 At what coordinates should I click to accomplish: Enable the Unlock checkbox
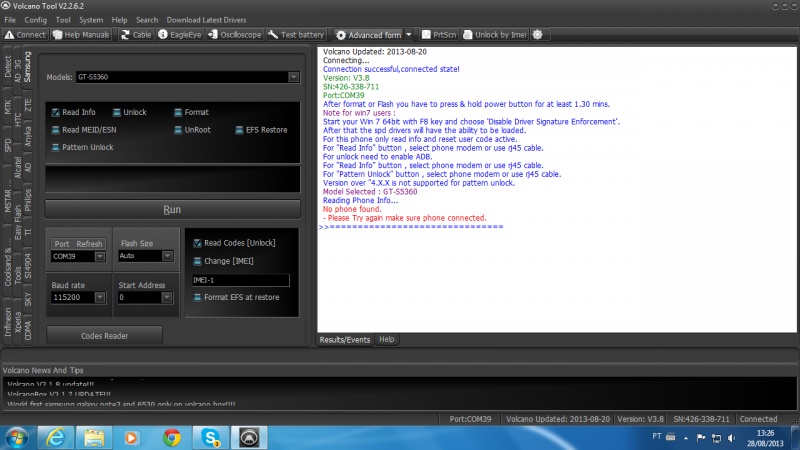117,112
